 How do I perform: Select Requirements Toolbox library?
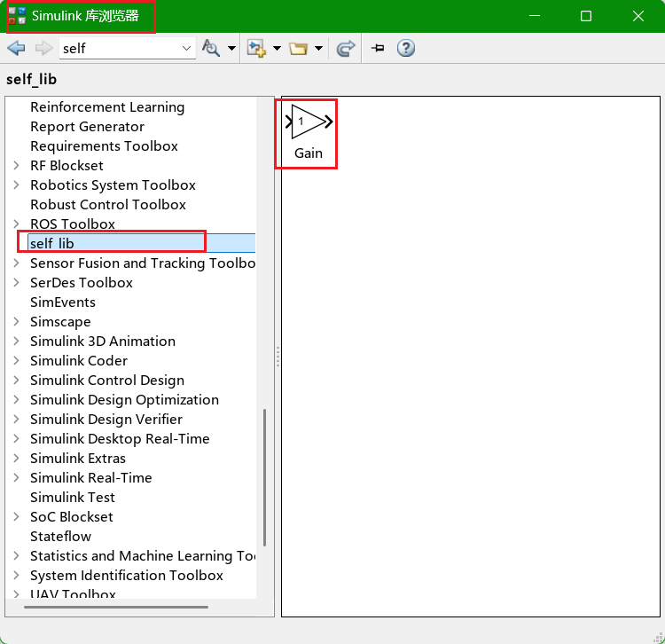click(x=104, y=146)
